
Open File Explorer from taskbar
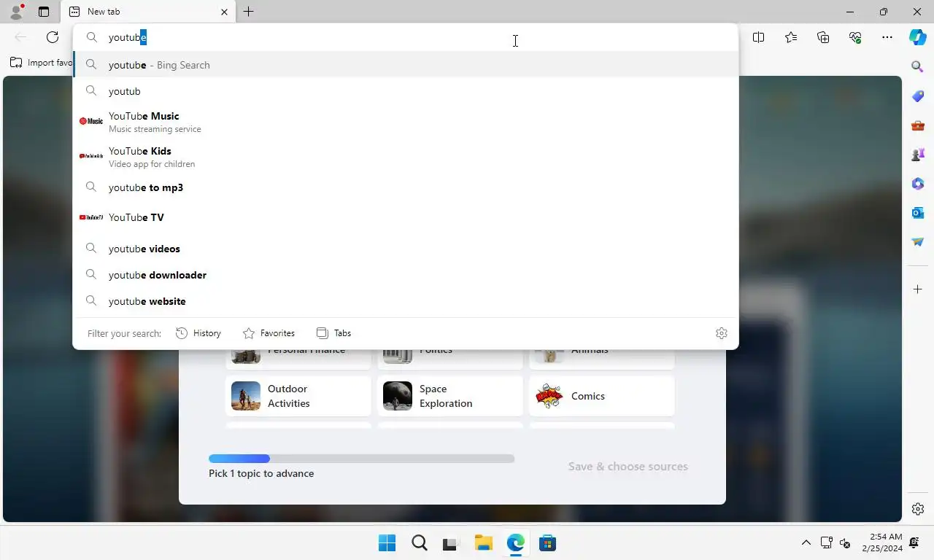[483, 543]
